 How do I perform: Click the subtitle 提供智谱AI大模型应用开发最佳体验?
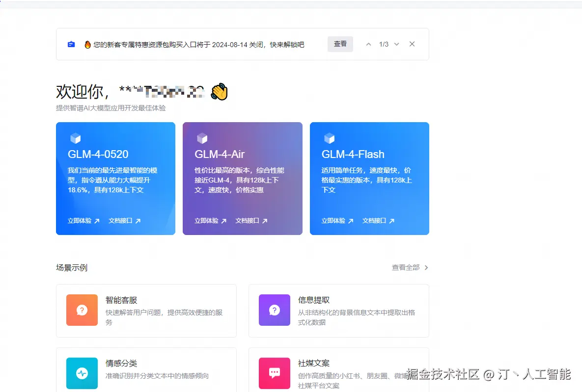[x=111, y=108]
